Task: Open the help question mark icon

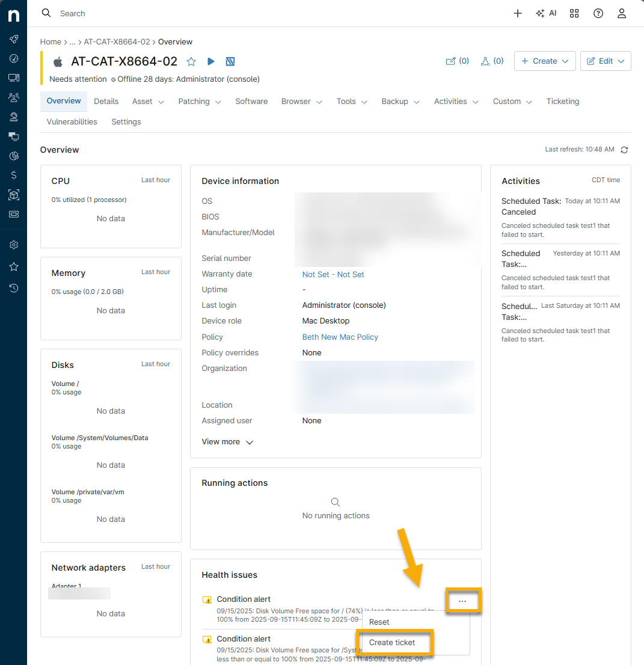Action: [598, 13]
